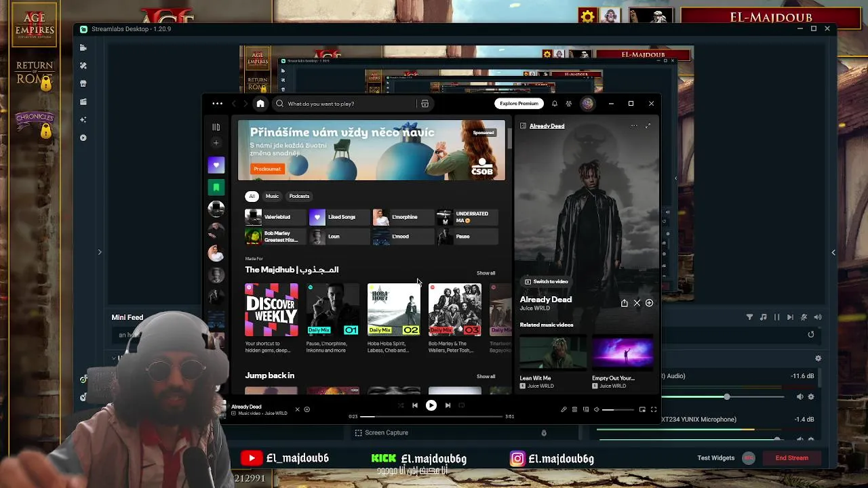868x488 pixels.
Task: Play or pause Spotify track
Action: (x=431, y=405)
